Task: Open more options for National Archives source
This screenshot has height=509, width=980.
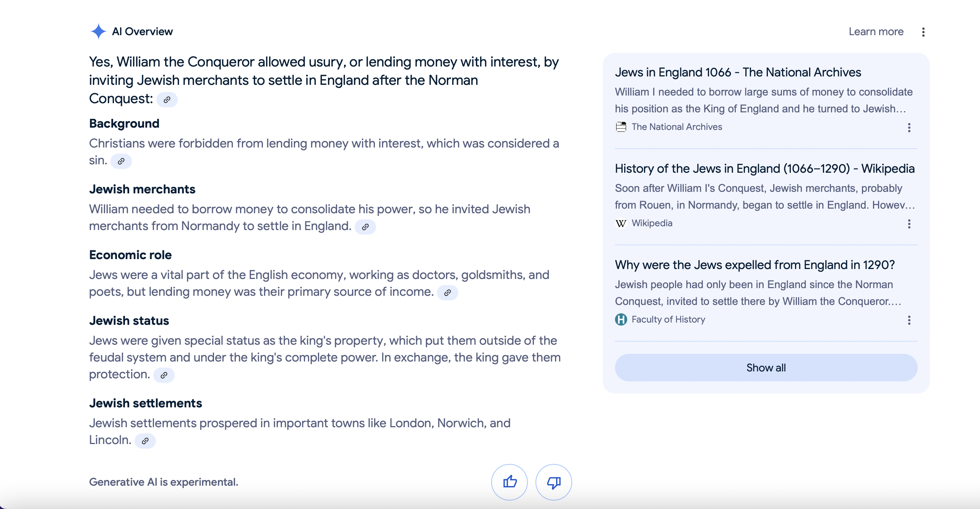Action: (x=909, y=128)
